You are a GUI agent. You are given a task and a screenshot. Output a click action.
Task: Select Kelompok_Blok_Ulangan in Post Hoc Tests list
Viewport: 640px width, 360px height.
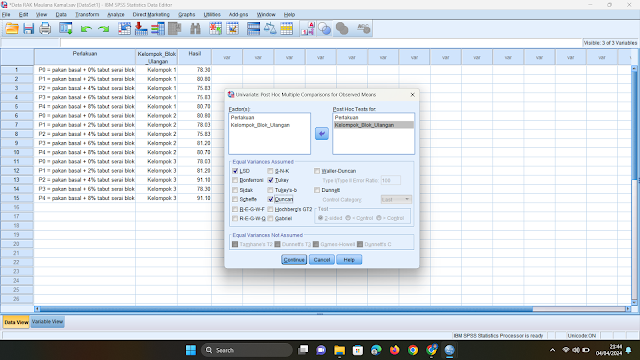(x=373, y=125)
